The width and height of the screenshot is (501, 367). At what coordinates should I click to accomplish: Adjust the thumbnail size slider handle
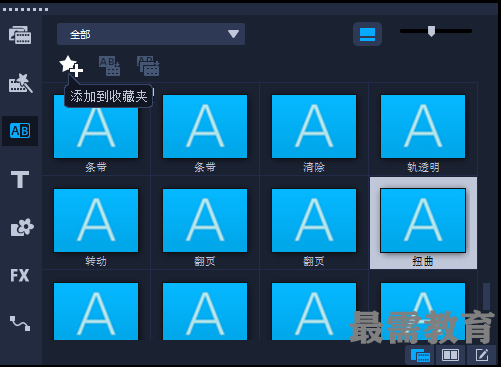click(431, 31)
